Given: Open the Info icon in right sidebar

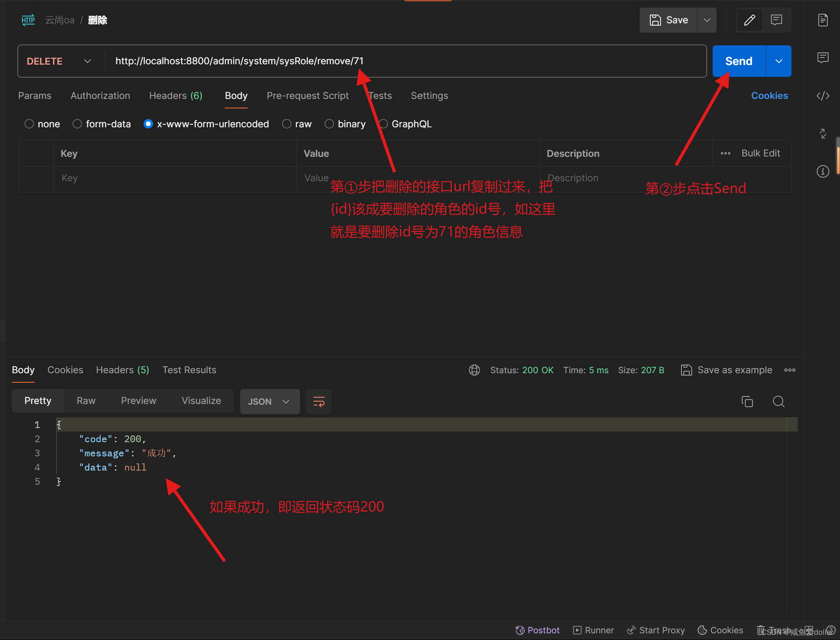Looking at the screenshot, I should 823,171.
